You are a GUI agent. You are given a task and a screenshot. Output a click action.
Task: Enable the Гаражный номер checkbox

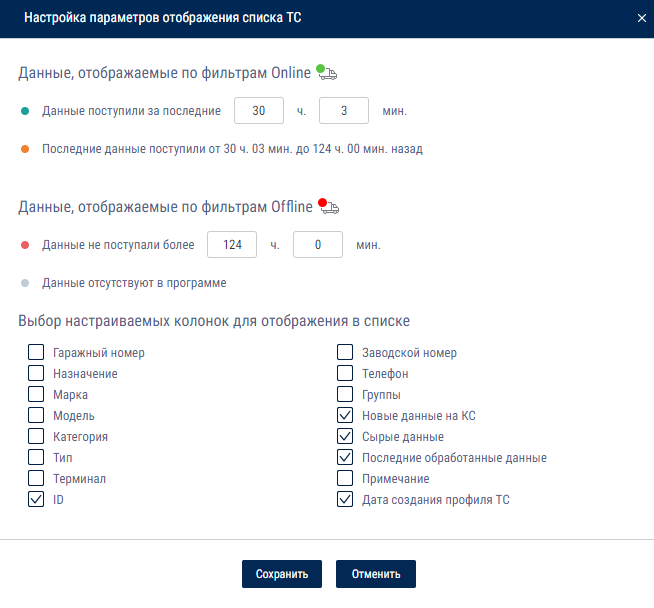point(36,352)
